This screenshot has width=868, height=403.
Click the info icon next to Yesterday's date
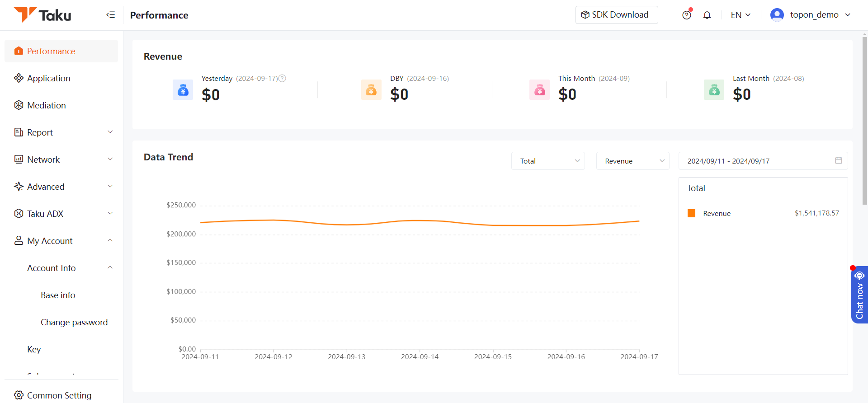tap(282, 78)
